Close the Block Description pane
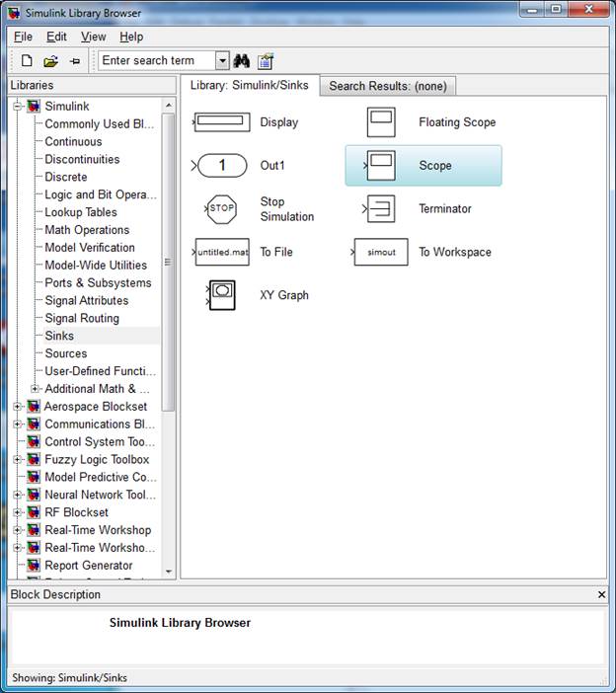 click(x=601, y=594)
